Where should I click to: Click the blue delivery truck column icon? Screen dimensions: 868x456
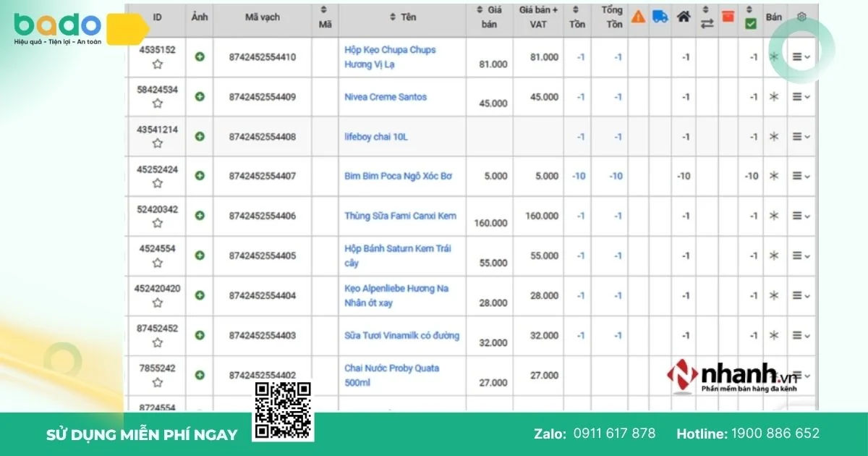click(660, 17)
